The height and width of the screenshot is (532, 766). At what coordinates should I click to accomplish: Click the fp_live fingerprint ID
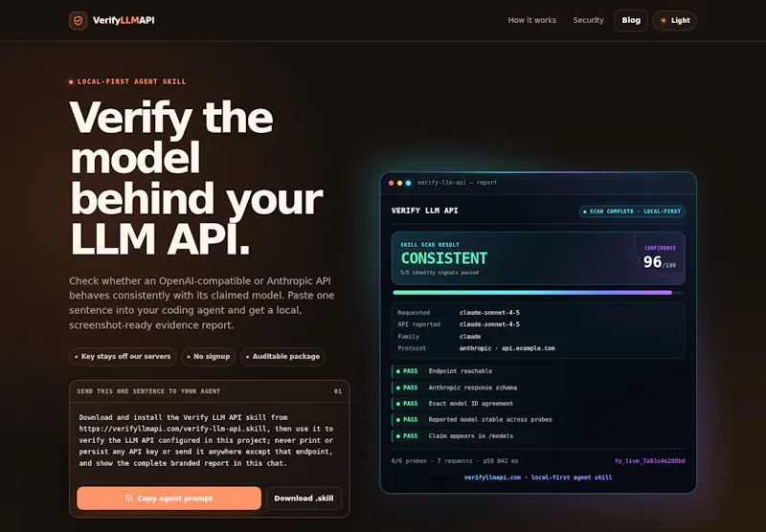coord(650,461)
